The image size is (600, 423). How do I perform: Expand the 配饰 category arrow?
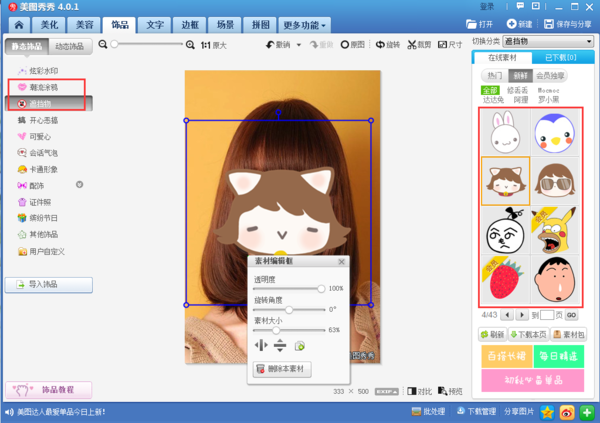point(79,185)
